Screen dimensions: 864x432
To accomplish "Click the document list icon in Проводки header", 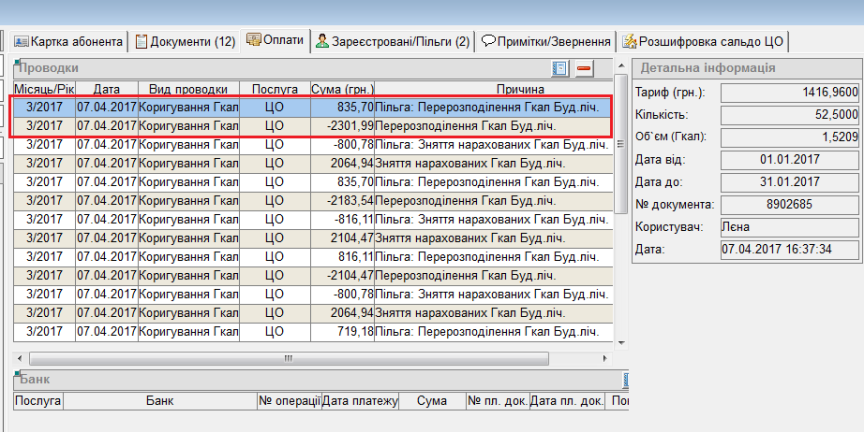I will [560, 68].
